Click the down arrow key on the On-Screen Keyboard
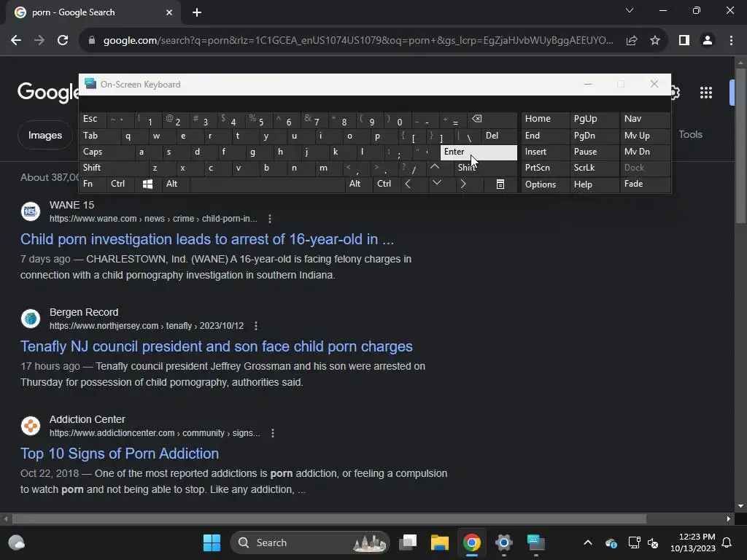 point(436,183)
